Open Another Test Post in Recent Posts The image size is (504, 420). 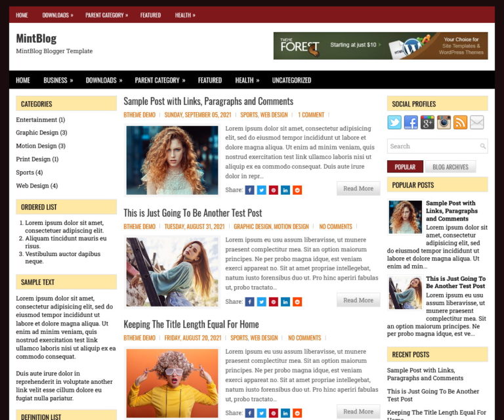click(x=433, y=395)
